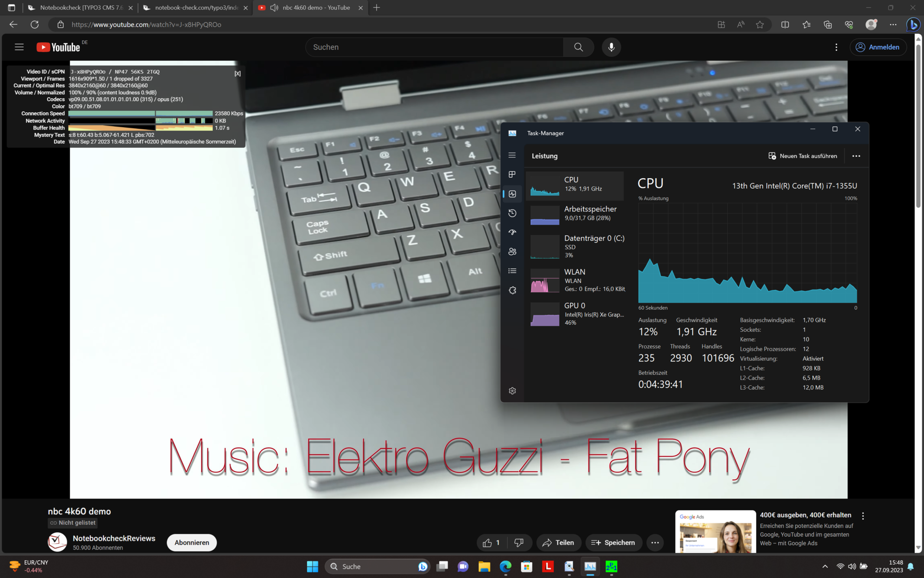Open more video actions ellipsis

coord(655,542)
